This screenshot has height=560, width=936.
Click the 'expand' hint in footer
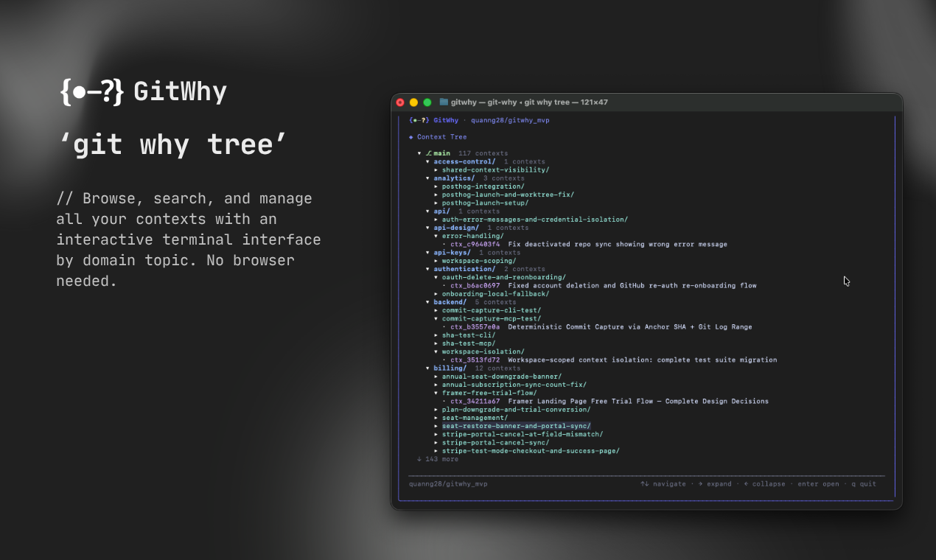[715, 484]
